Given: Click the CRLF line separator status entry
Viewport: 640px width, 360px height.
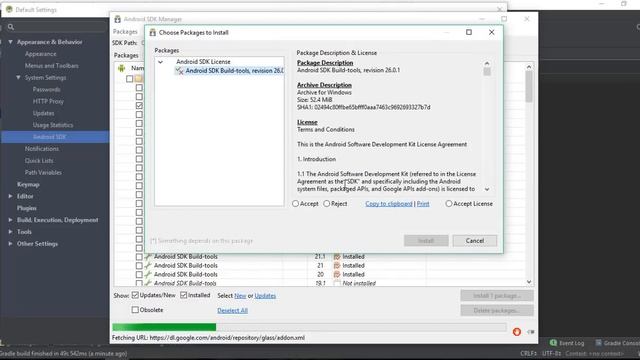Looking at the screenshot, I should pos(529,353).
